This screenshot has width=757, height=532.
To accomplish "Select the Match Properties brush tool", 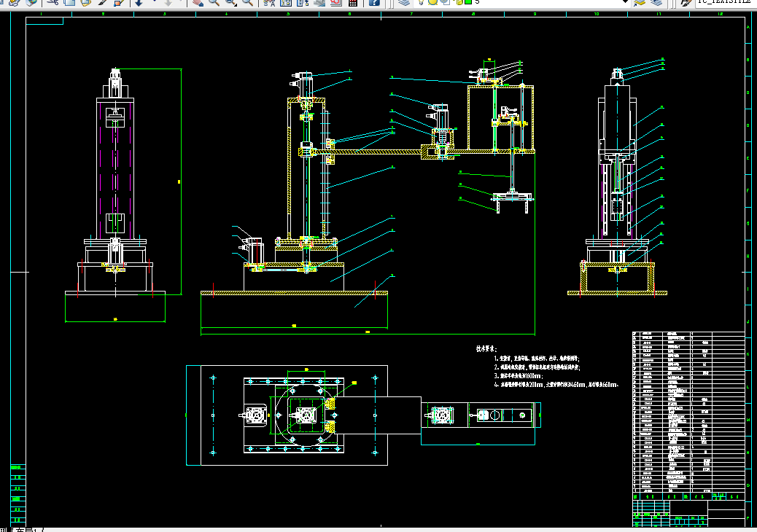I will (x=102, y=2).
